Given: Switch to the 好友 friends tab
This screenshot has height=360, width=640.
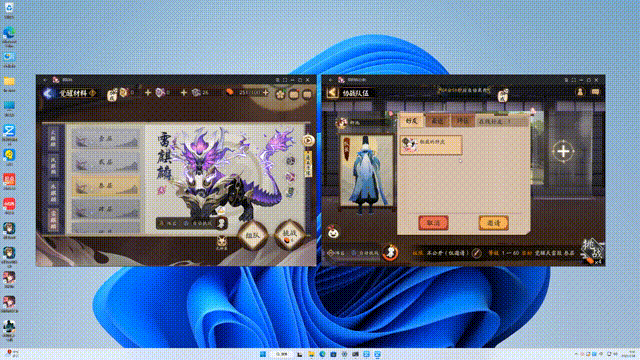Looking at the screenshot, I should click(x=411, y=121).
